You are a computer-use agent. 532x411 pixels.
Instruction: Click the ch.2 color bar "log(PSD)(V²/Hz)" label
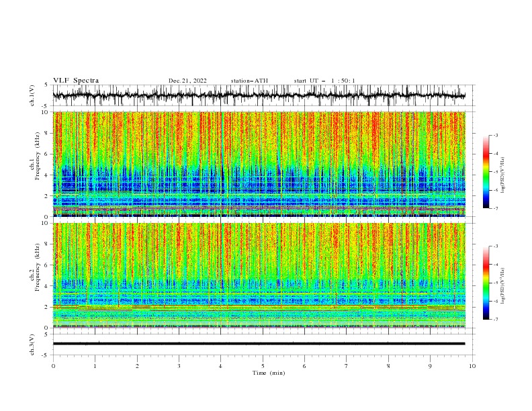(503, 286)
